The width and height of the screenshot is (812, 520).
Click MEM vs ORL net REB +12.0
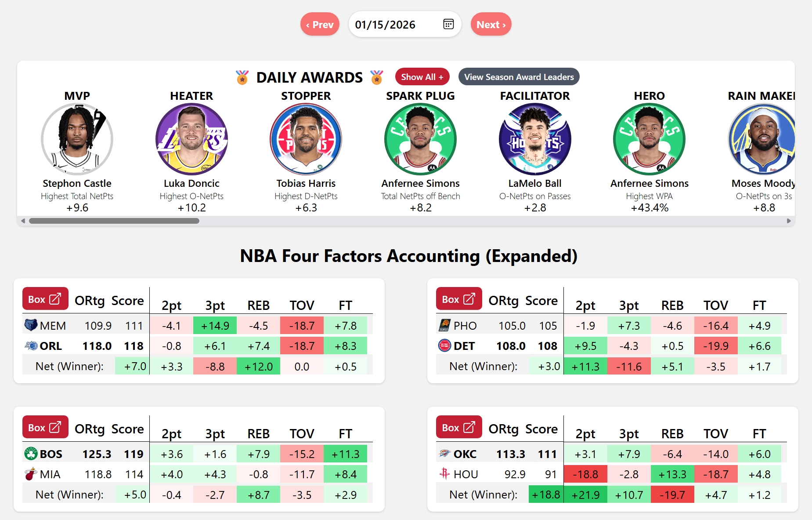pos(258,366)
